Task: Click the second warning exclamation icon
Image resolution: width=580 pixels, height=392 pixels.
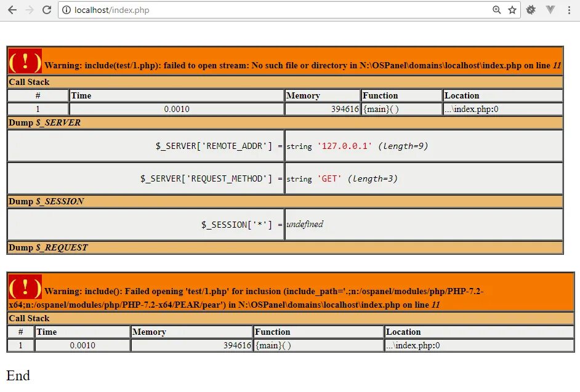Action: coord(25,287)
